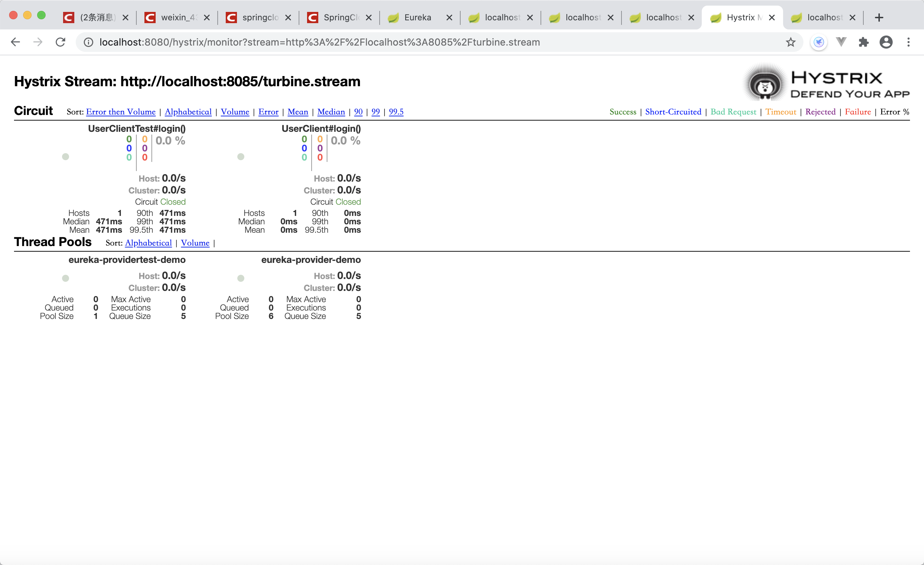Bookmark the page via the star icon
924x565 pixels.
(x=790, y=42)
